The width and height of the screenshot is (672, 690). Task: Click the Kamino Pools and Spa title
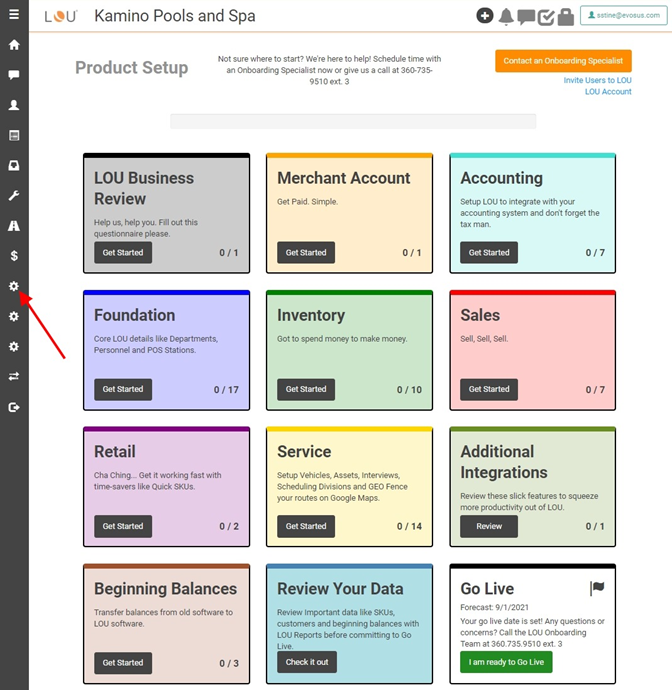coord(175,16)
